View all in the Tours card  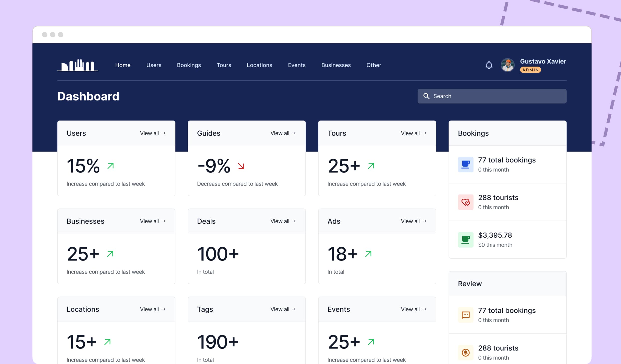[414, 133]
